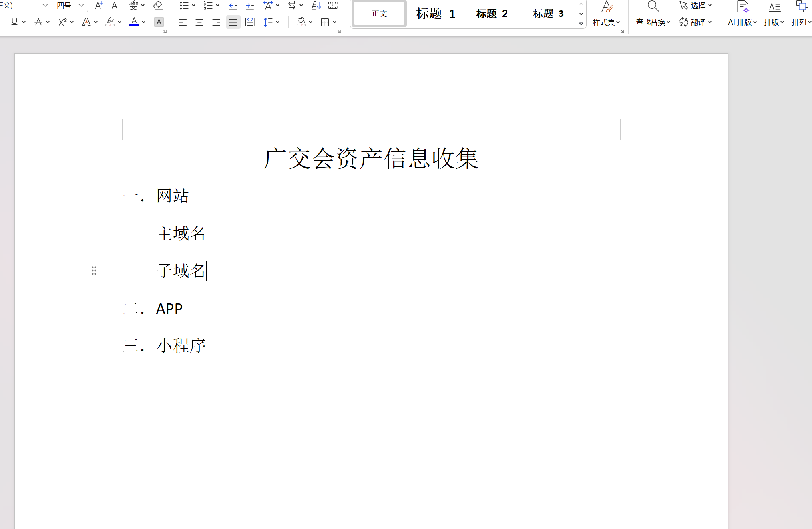Expand the line spacing options arrow
The width and height of the screenshot is (812, 529).
click(x=278, y=22)
